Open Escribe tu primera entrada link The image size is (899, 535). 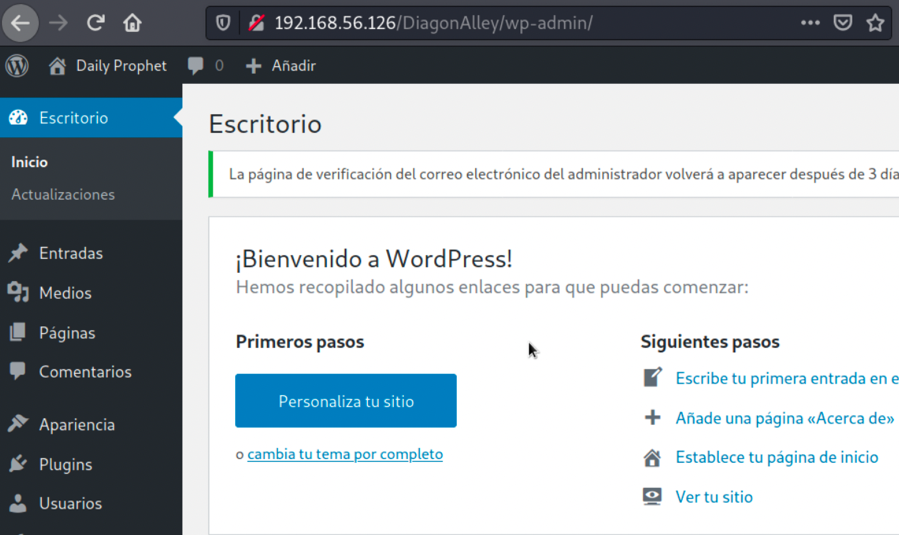click(x=787, y=378)
